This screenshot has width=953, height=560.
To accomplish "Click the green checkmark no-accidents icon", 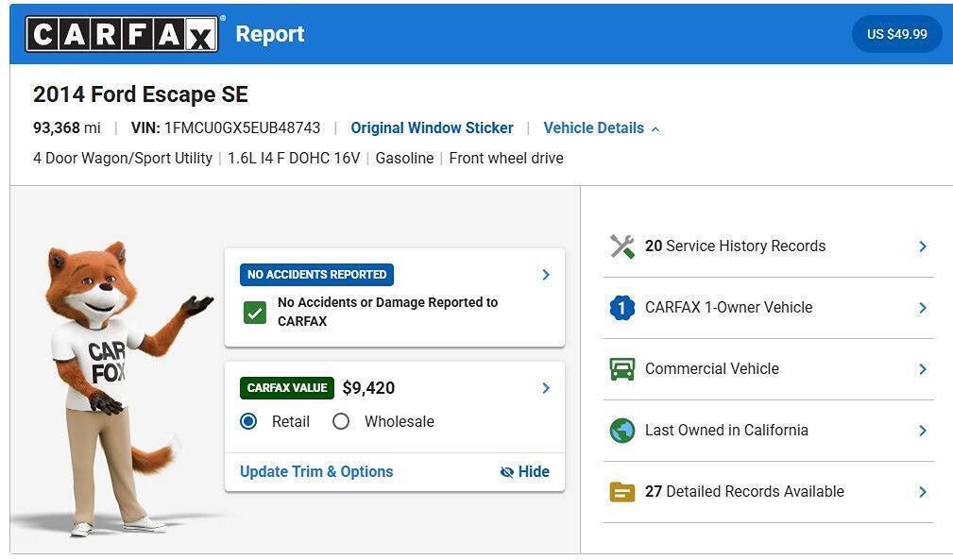I will tap(255, 313).
